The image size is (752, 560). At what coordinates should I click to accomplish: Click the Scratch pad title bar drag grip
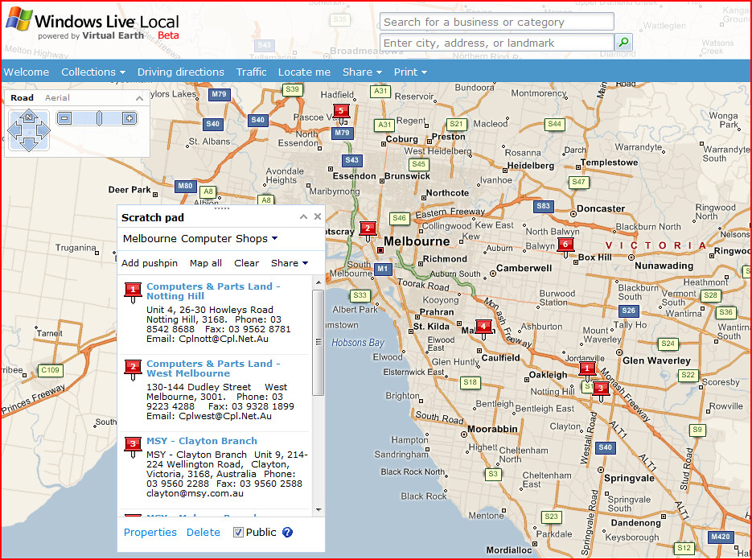click(x=221, y=208)
